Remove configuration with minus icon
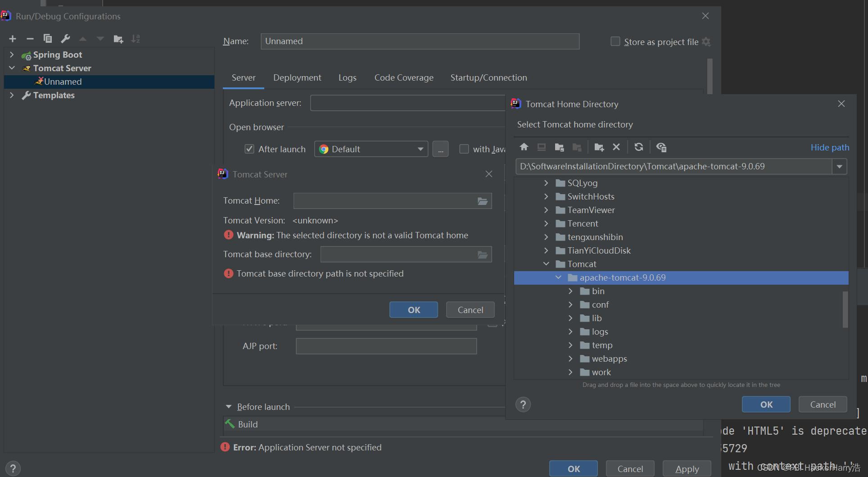The image size is (868, 477). [30, 39]
